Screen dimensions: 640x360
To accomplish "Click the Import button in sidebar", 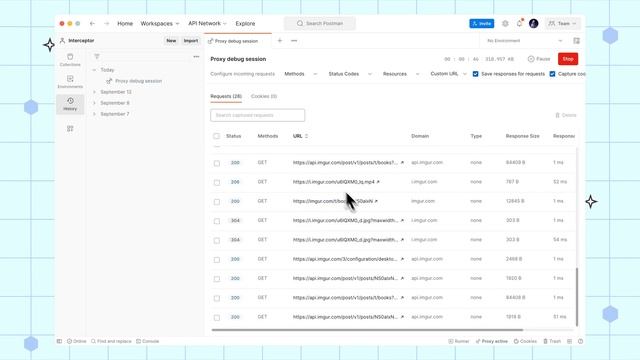I will (x=191, y=40).
